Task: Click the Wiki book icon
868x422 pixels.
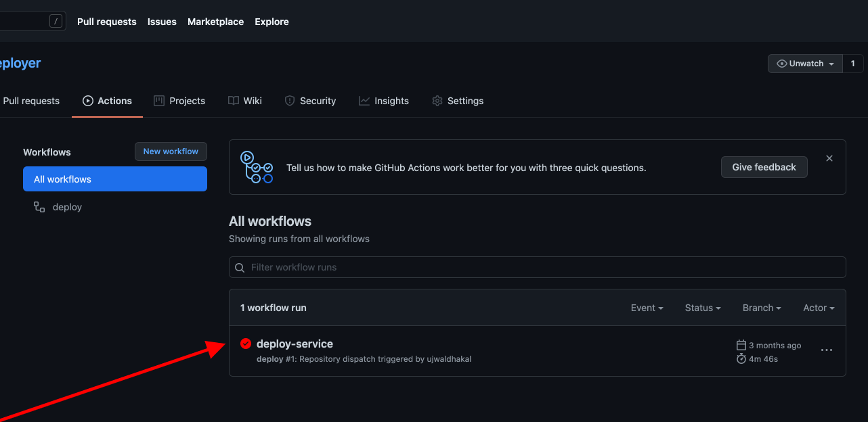Action: 233,101
